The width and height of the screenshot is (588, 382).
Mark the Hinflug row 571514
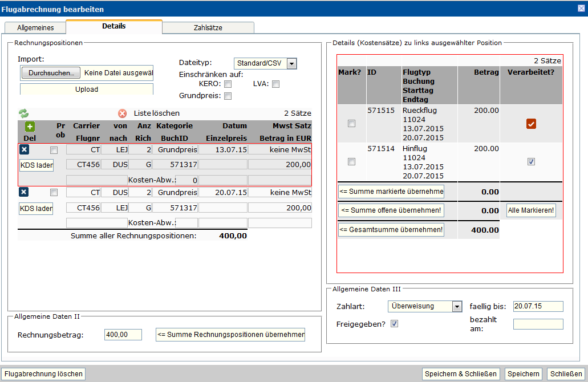click(x=351, y=162)
